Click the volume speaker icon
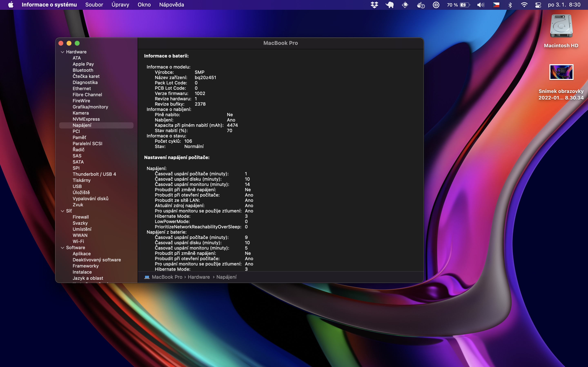Viewport: 588px width, 367px height. 480,5
